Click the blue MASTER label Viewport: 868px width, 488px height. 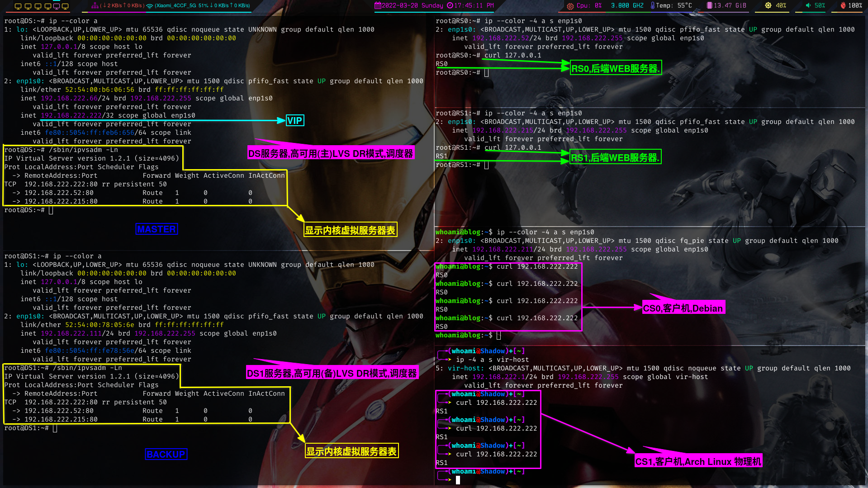157,229
